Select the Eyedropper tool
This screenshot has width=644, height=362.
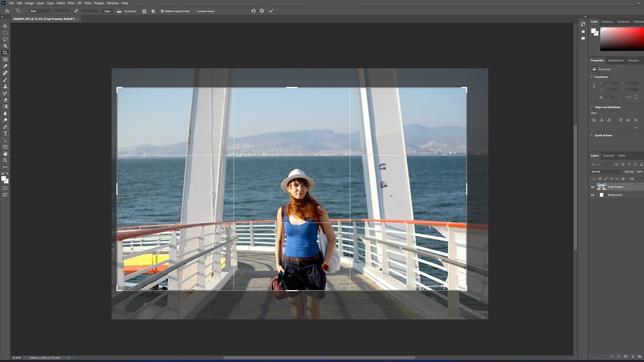[x=5, y=66]
